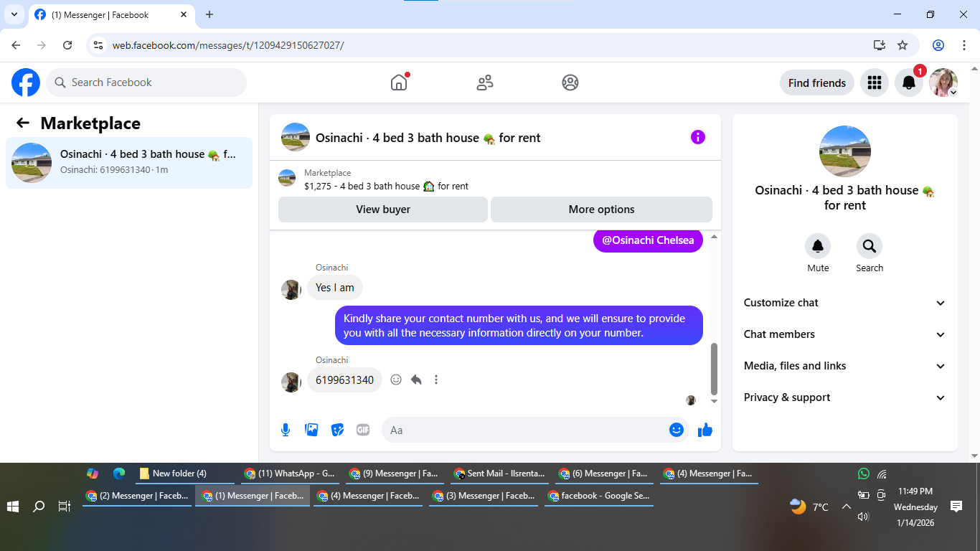Viewport: 980px width, 551px height.
Task: Click the 'Yes I am' message
Action: click(335, 288)
